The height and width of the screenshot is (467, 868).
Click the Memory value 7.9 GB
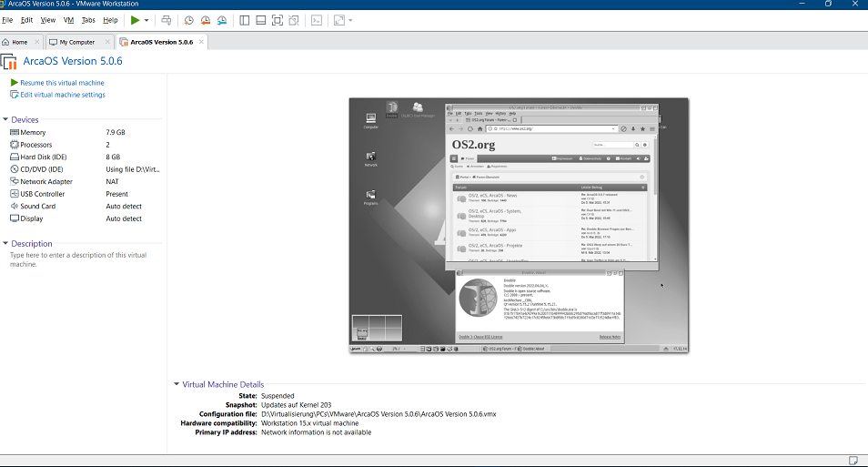116,132
